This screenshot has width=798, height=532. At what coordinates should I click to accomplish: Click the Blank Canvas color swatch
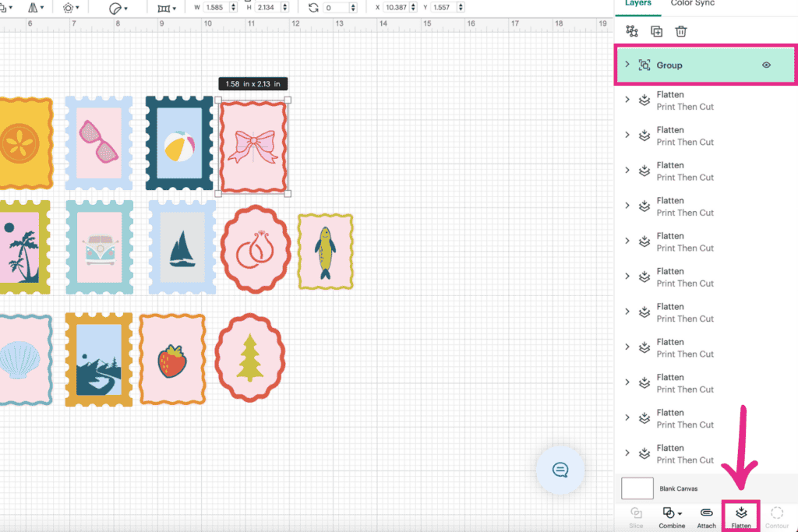tap(637, 488)
